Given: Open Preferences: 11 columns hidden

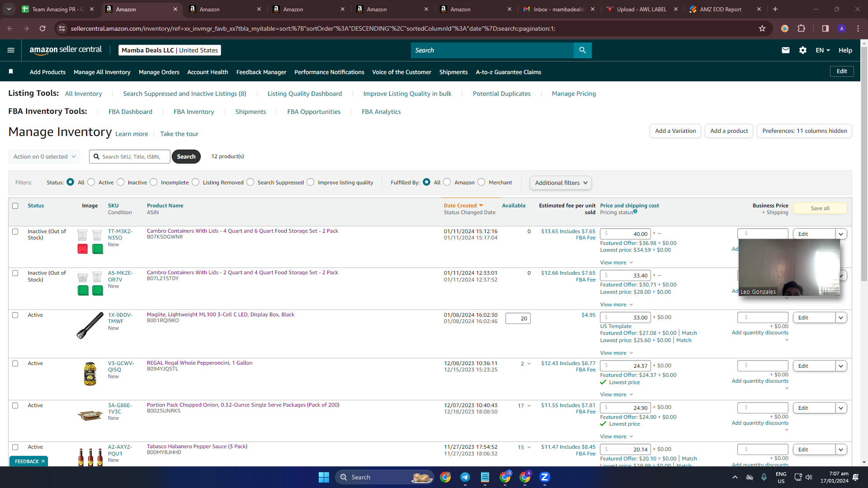Looking at the screenshot, I should click(804, 131).
